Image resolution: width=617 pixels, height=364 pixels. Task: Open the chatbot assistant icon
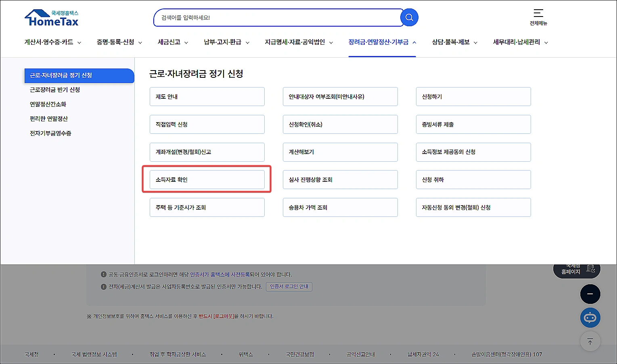(590, 318)
